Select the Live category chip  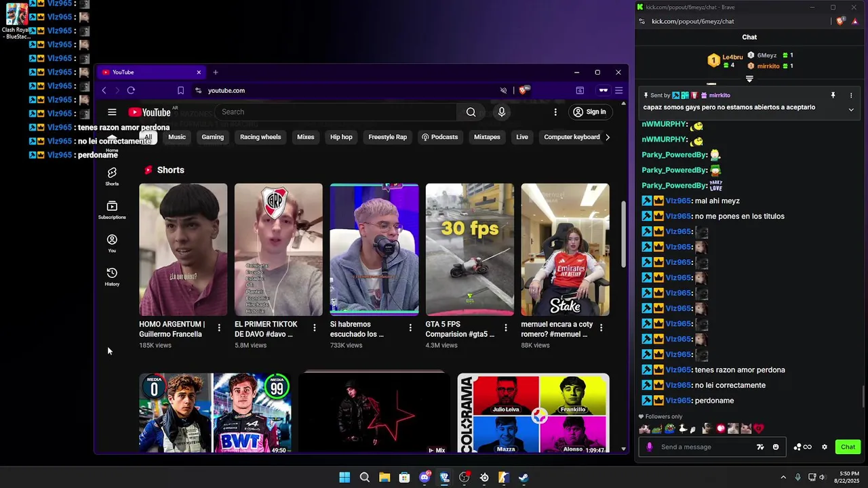click(x=522, y=137)
